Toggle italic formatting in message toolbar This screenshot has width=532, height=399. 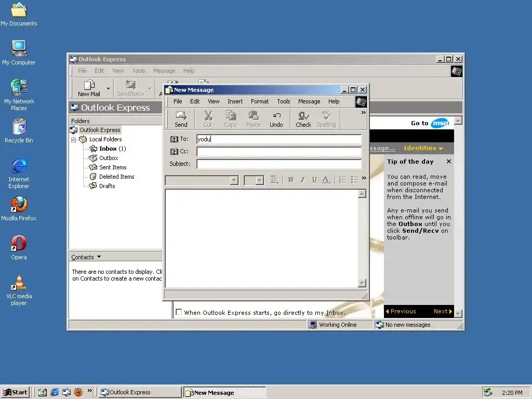tap(302, 180)
